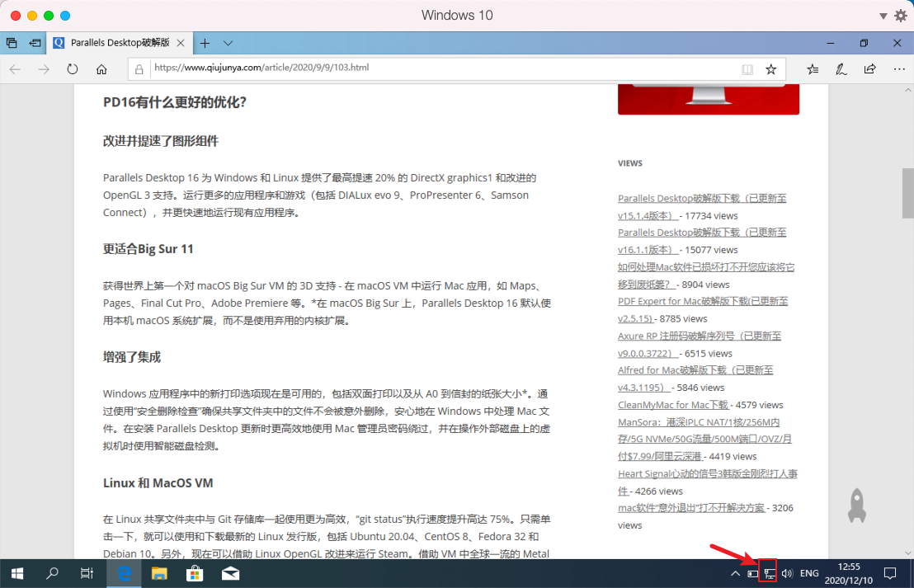The image size is (914, 588).
Task: Open the Windows Start menu
Action: 17,573
